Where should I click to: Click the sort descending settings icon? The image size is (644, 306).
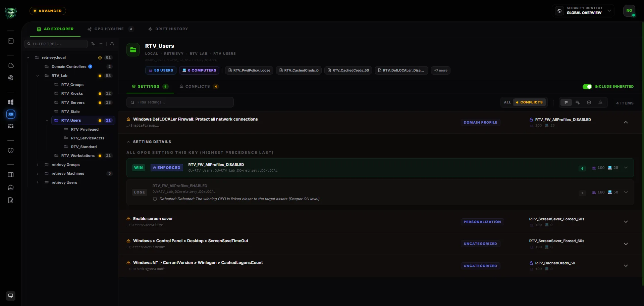[x=578, y=102]
